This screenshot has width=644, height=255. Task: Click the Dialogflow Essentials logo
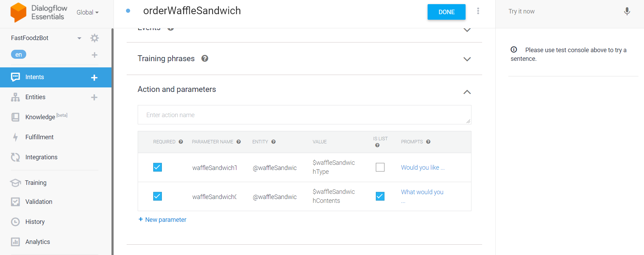pos(18,12)
